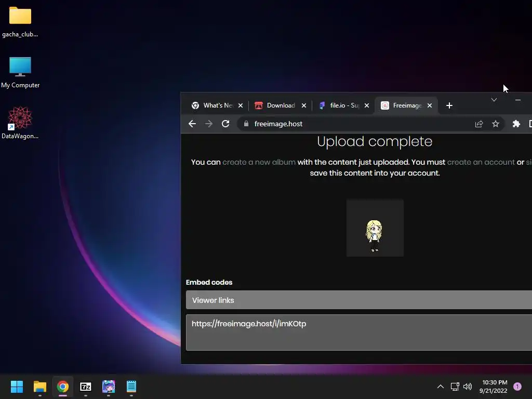The height and width of the screenshot is (399, 532).
Task: Click Chrome icon in taskbar
Action: pyautogui.click(x=63, y=387)
